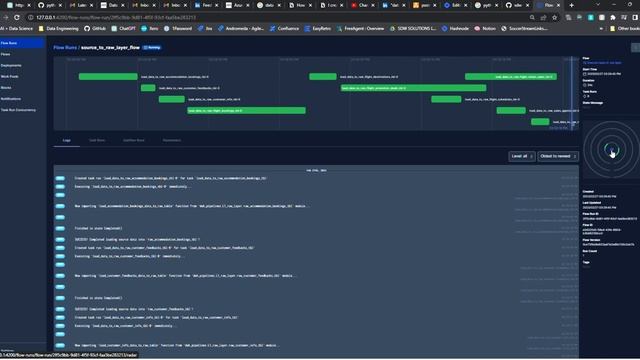Open the GitHub bookmark
The image size is (640, 360).
tap(95, 29)
